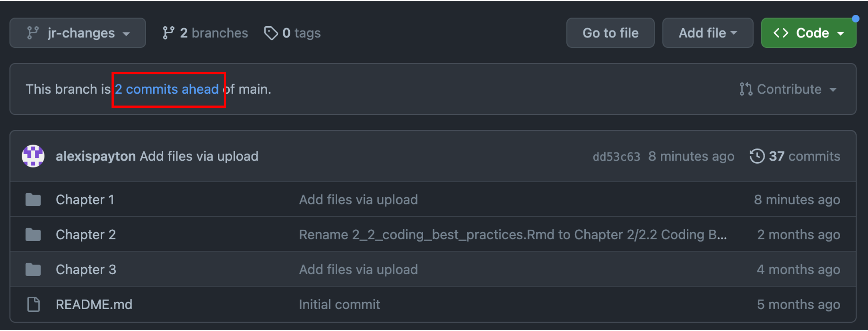
Task: Click the Chapter 3 folder icon
Action: [x=33, y=270]
